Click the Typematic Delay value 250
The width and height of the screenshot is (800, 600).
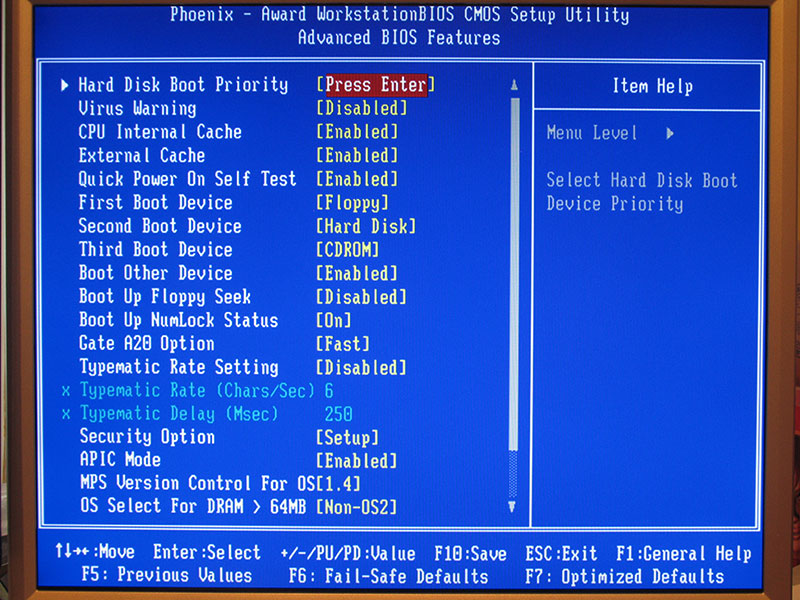point(338,414)
